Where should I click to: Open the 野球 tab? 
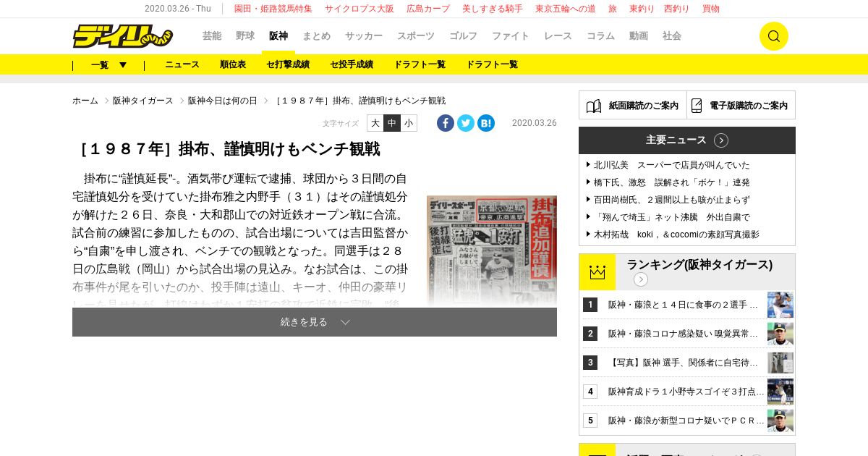(245, 36)
